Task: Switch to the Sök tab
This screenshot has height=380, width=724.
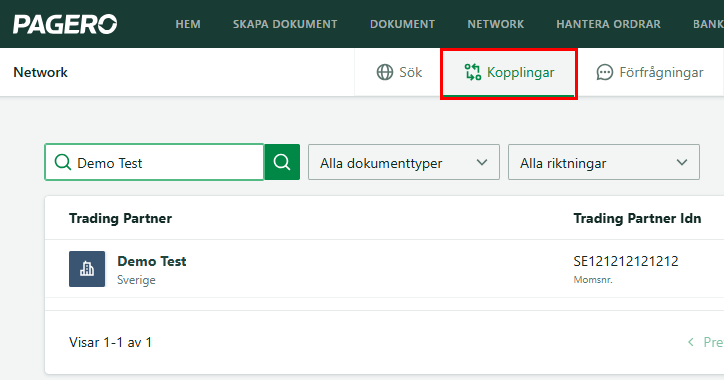Action: point(399,72)
